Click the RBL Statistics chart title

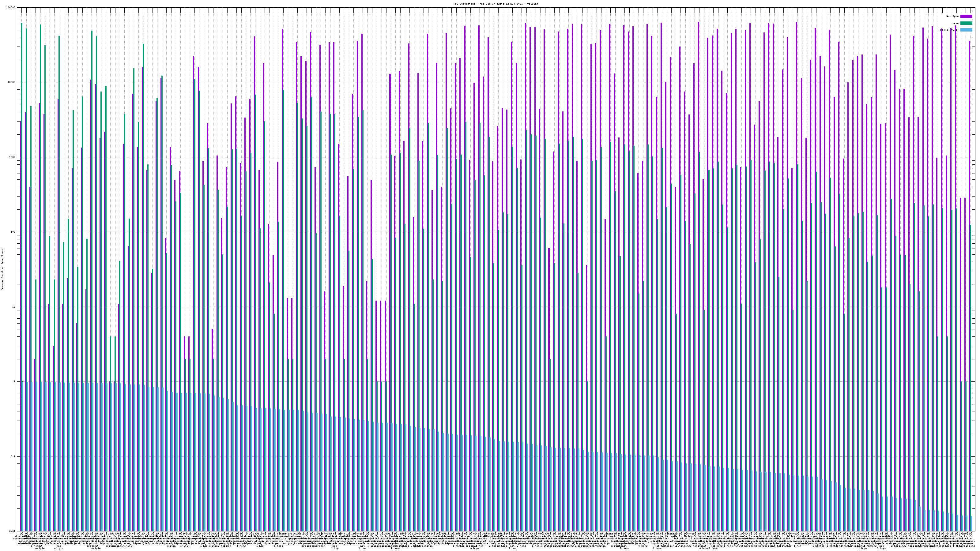coord(495,3)
